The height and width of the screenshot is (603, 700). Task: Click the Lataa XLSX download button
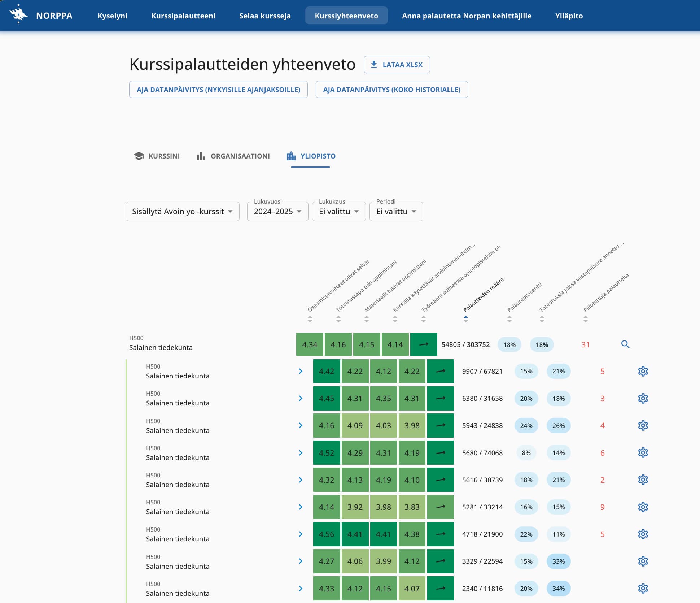point(397,65)
